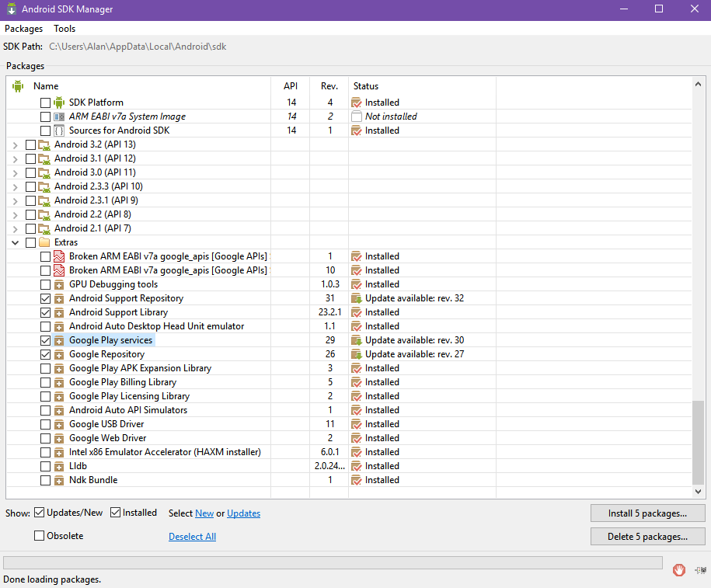The width and height of the screenshot is (711, 588).
Task: Uncheck Google Play services package
Action: [x=45, y=340]
